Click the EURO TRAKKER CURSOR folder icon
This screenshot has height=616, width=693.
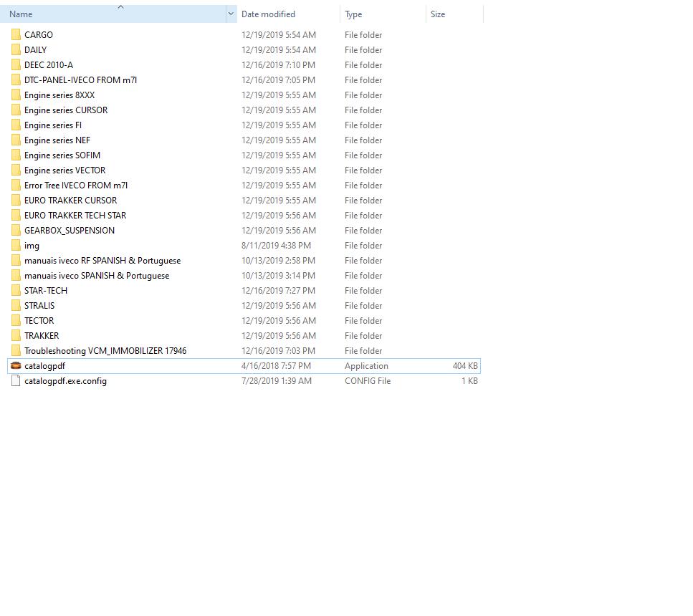[16, 200]
